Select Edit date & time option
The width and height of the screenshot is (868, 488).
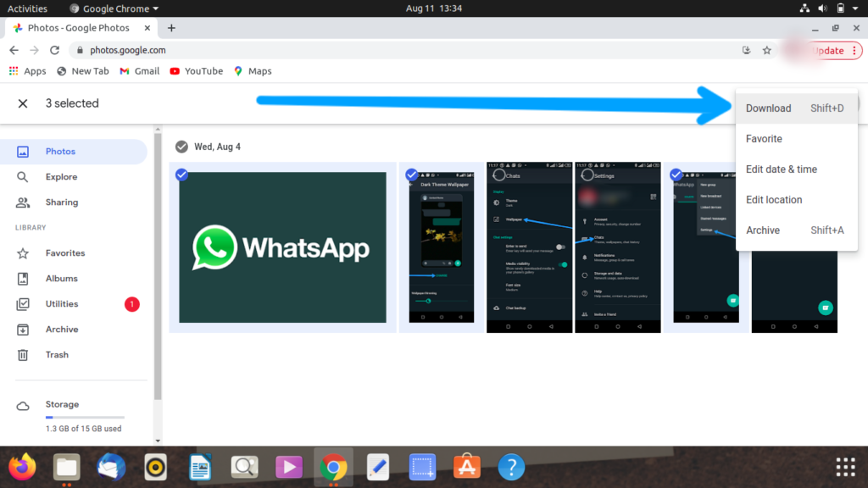pyautogui.click(x=782, y=169)
